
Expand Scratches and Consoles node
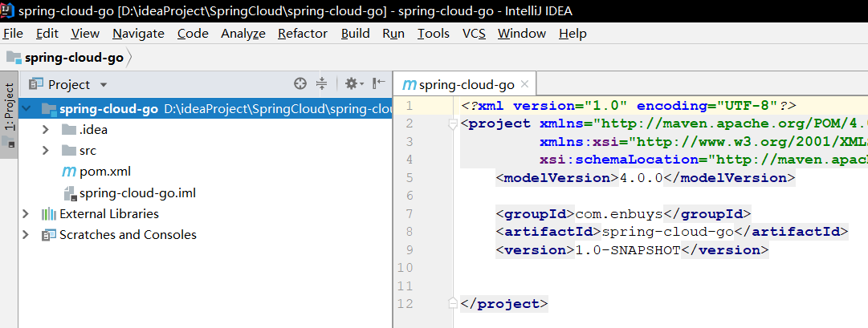[26, 234]
